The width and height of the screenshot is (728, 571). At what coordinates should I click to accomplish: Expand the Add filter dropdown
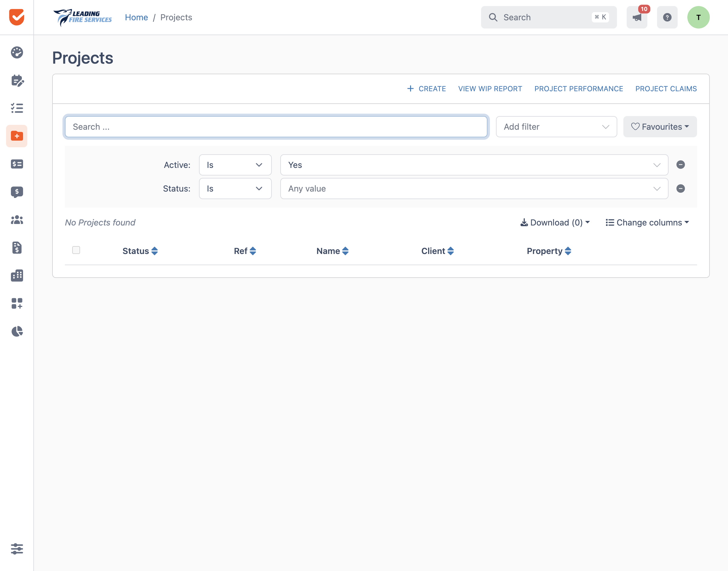(556, 127)
